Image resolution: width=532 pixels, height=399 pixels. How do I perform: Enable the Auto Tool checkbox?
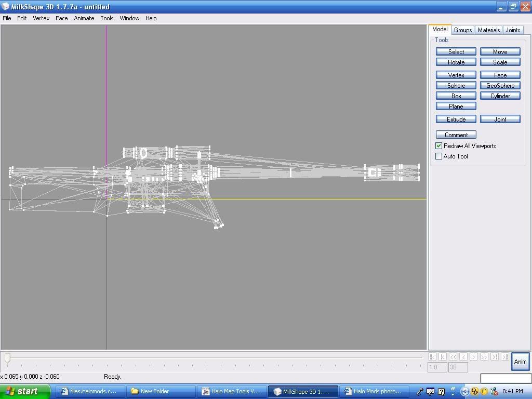[x=438, y=156]
